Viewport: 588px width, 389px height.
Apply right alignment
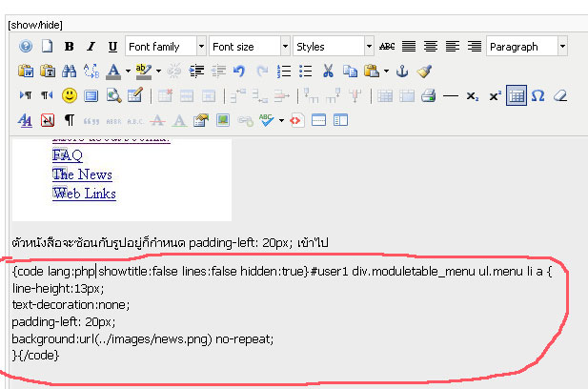pos(475,46)
